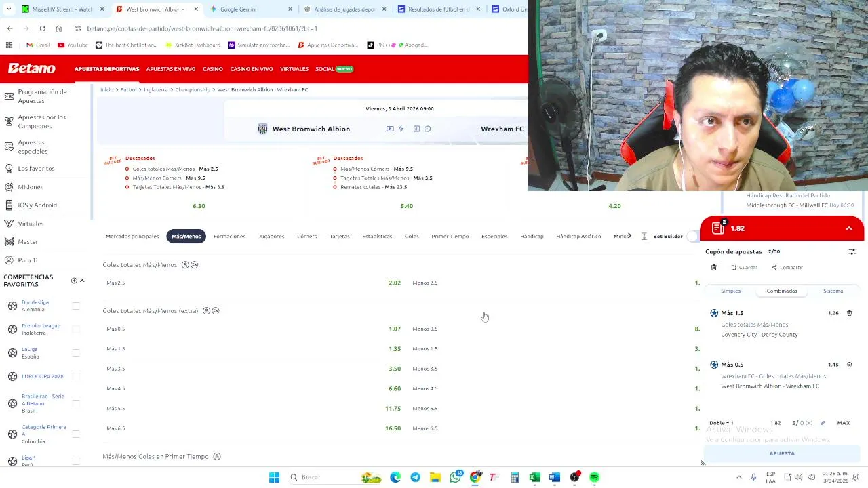This screenshot has width=868, height=488.
Task: Open the match statistics icon in header
Action: point(416,129)
